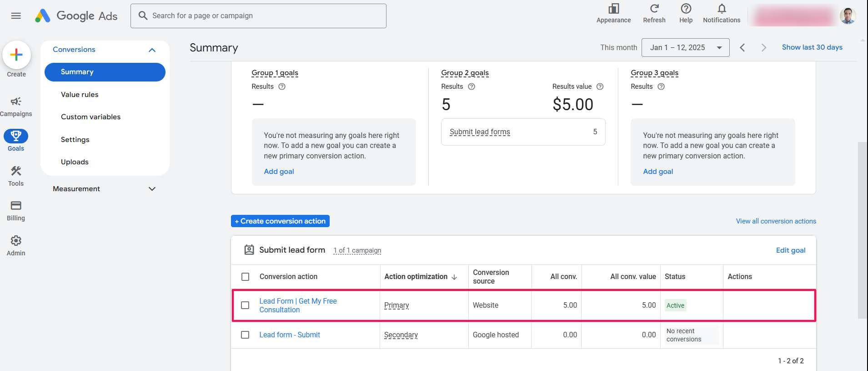The width and height of the screenshot is (868, 371).
Task: Open Lead Form Get My Free Consultation action
Action: [298, 305]
